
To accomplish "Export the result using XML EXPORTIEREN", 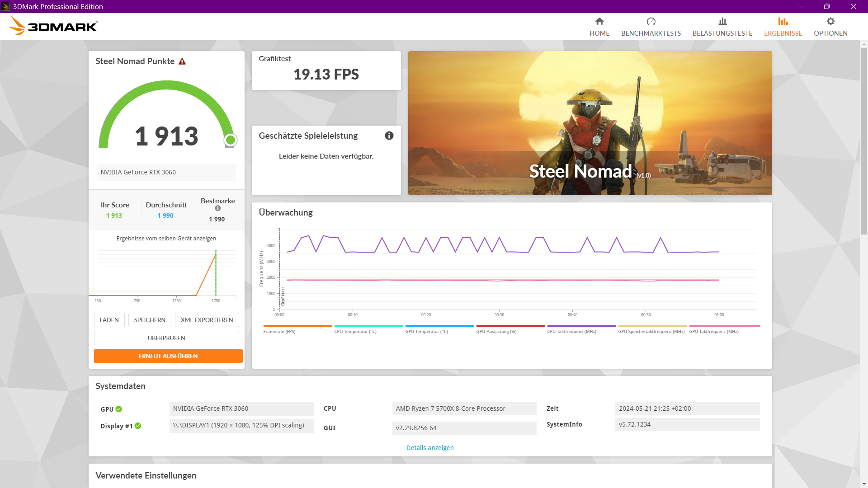I will (207, 320).
